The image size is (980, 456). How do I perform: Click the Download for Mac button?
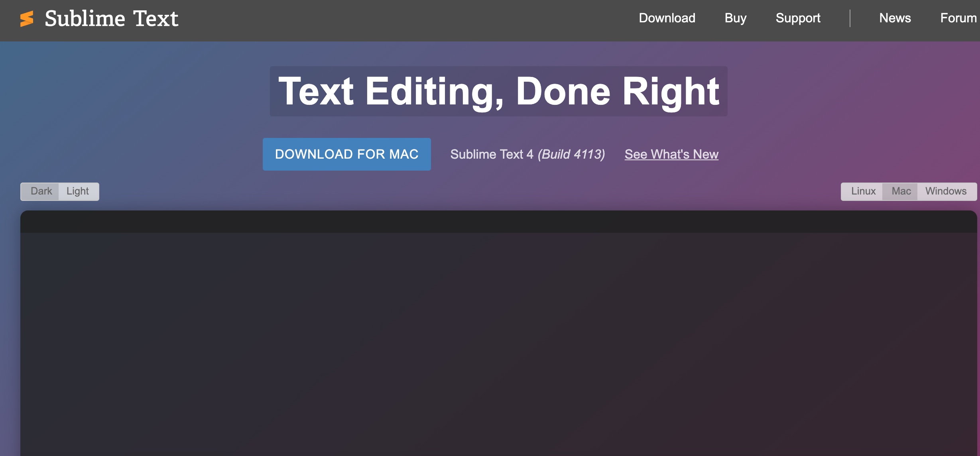[346, 154]
